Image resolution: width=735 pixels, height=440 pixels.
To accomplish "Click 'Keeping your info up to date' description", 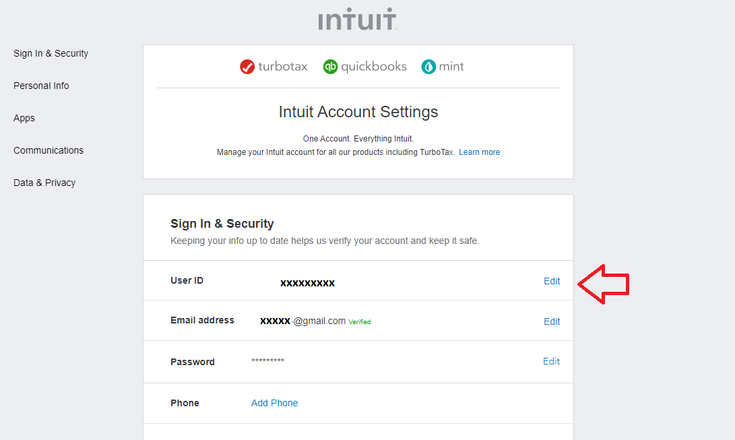I will (324, 241).
